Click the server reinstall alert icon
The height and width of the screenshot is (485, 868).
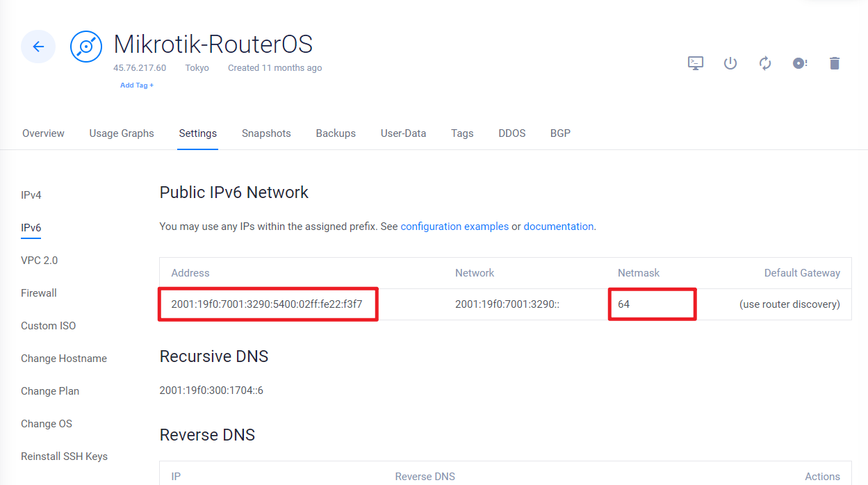(x=799, y=63)
